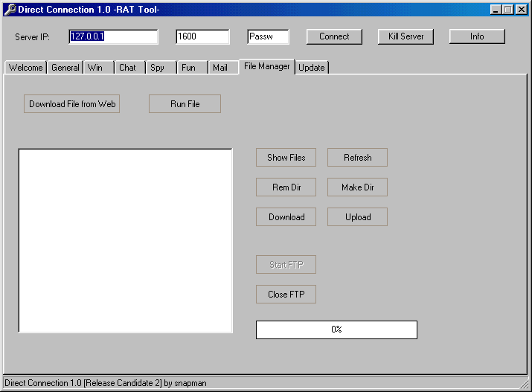
Task: Click the 0% transfer progress bar
Action: pos(336,330)
